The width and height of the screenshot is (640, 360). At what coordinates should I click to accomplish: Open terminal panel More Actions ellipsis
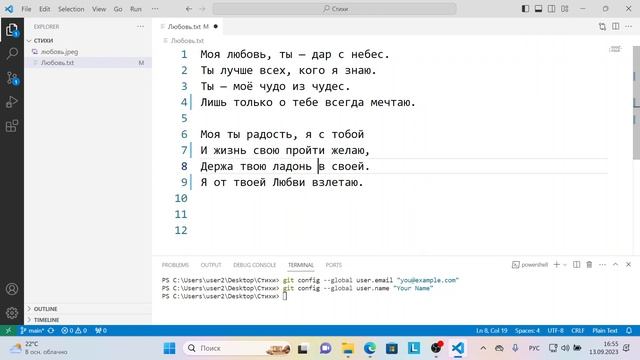[x=602, y=264]
